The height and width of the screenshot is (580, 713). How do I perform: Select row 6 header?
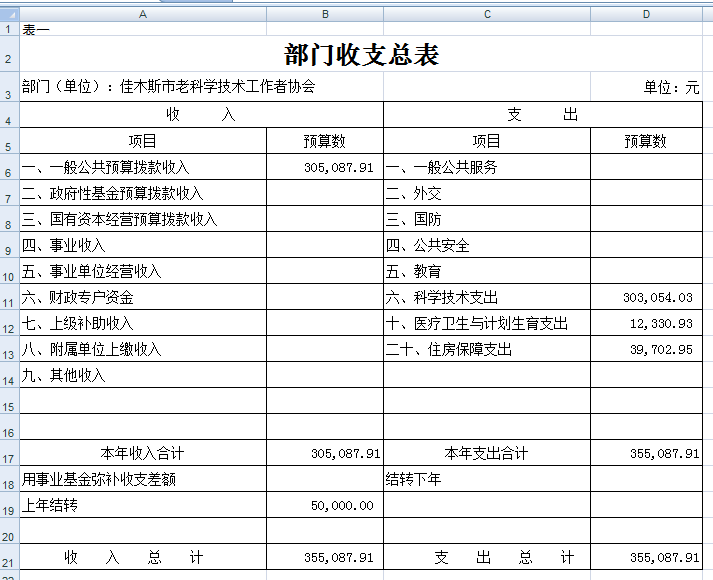coord(10,167)
